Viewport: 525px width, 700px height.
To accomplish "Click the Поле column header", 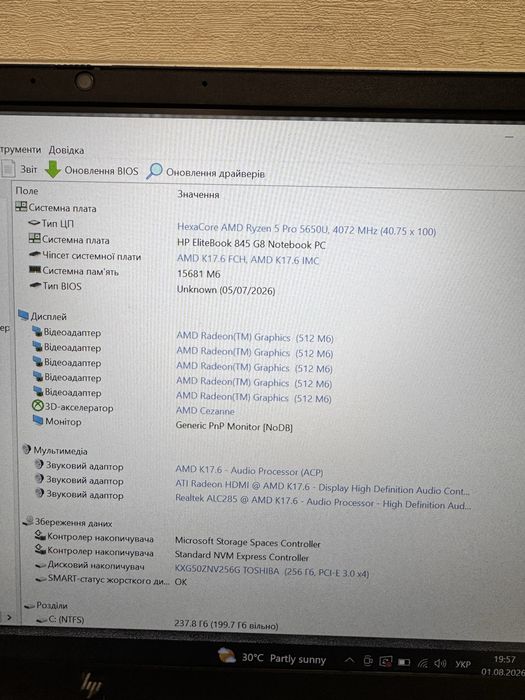I will [x=27, y=191].
